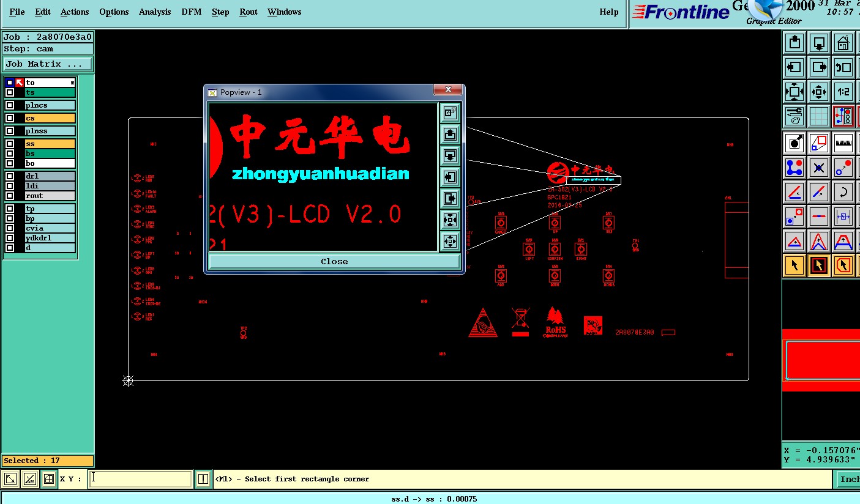Click the pan down icon in main toolbar

(819, 43)
